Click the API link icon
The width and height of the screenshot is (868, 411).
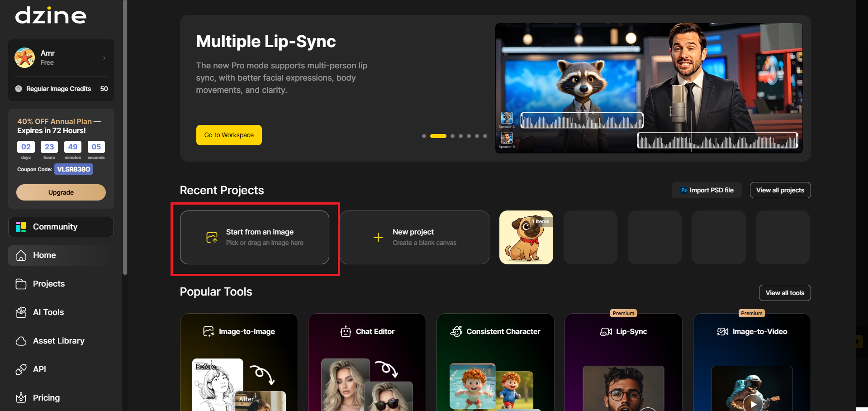21,369
